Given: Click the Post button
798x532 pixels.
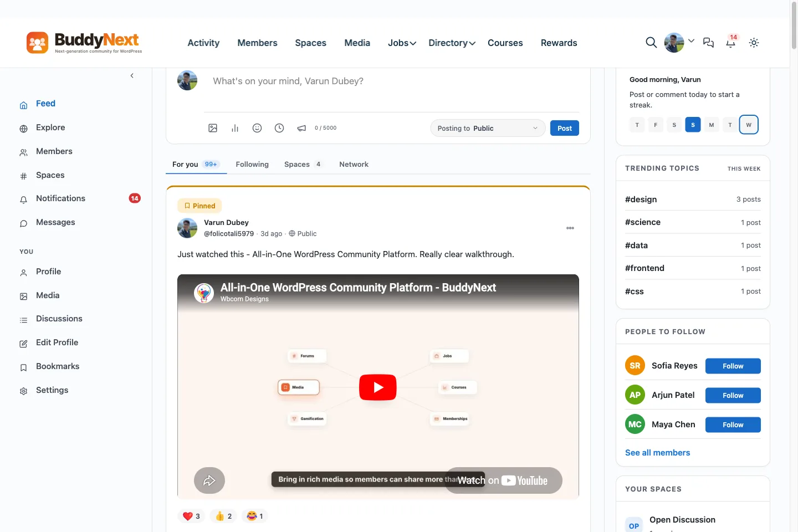Looking at the screenshot, I should (x=565, y=128).
